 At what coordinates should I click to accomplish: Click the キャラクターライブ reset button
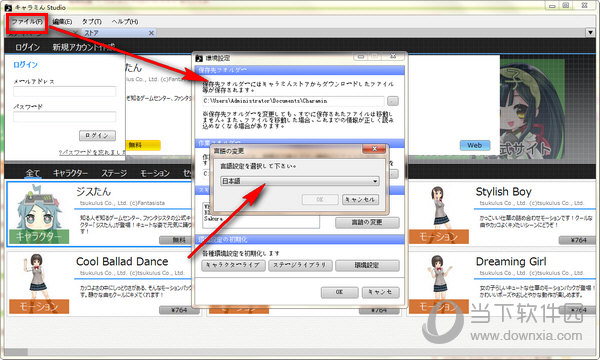point(233,265)
